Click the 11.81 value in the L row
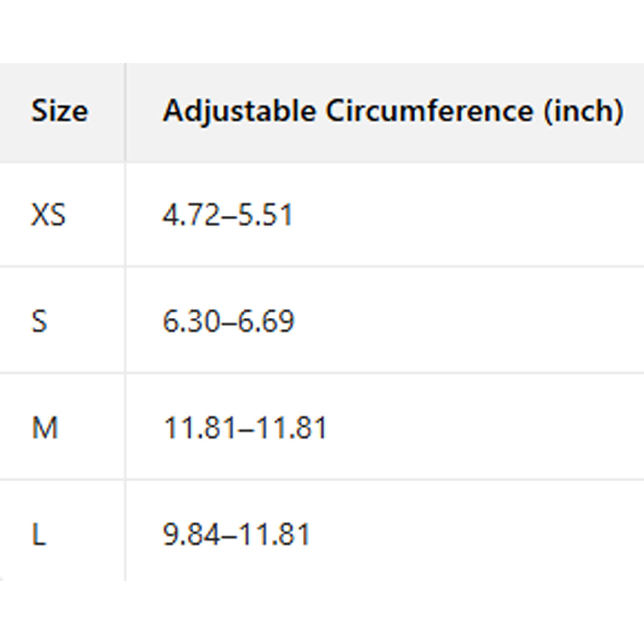The width and height of the screenshot is (644, 644). click(x=274, y=534)
